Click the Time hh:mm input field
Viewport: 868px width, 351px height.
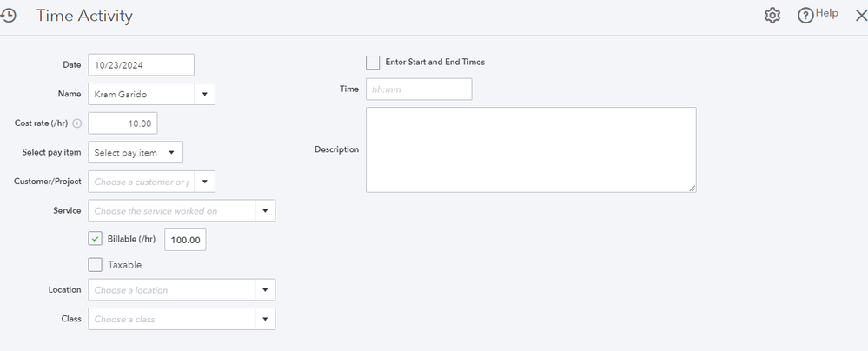click(419, 89)
